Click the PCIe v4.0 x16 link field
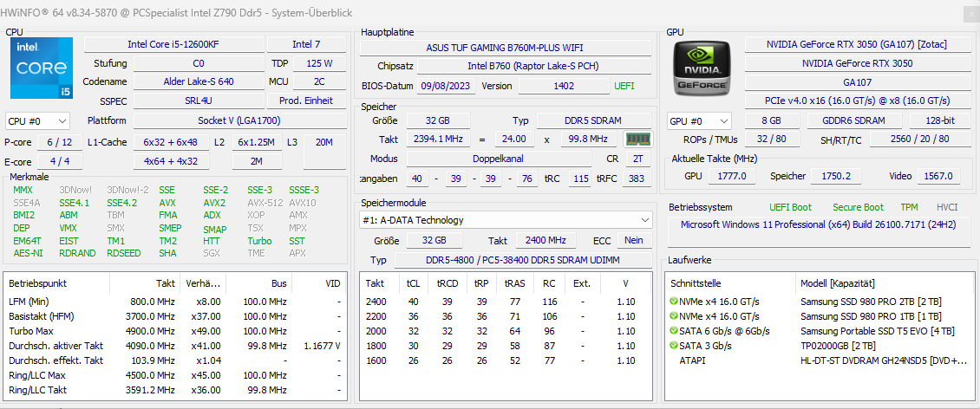The height and width of the screenshot is (409, 980). [856, 101]
